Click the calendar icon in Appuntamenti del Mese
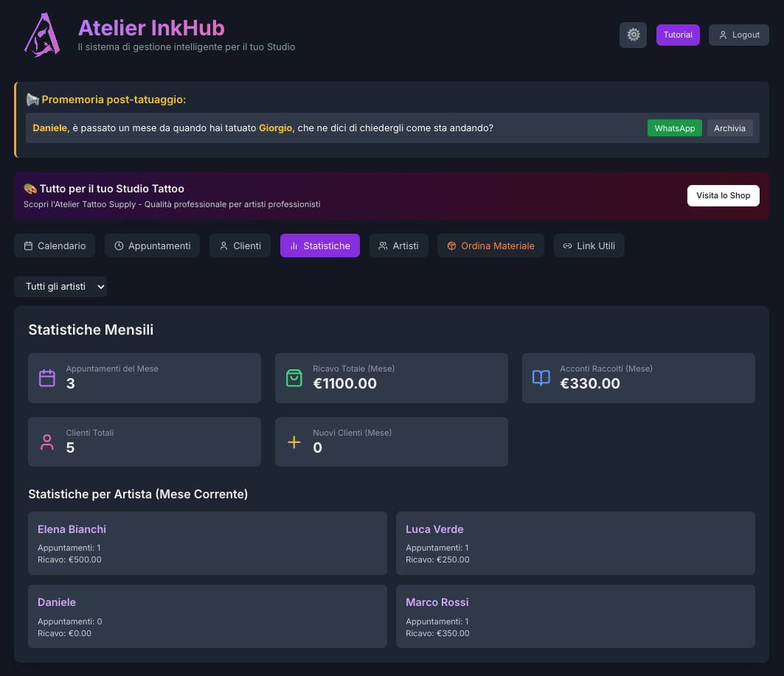 click(47, 378)
